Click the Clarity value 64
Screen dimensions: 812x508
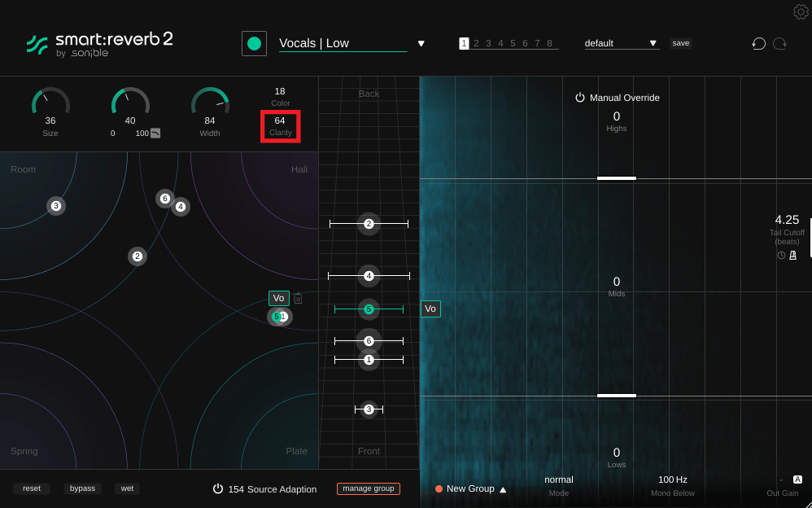pos(280,120)
